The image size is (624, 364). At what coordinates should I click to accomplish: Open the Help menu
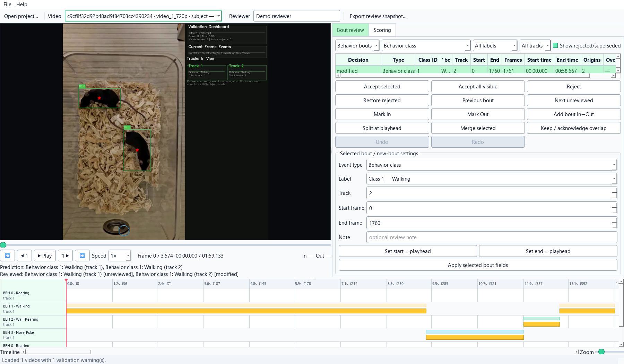click(x=21, y=4)
